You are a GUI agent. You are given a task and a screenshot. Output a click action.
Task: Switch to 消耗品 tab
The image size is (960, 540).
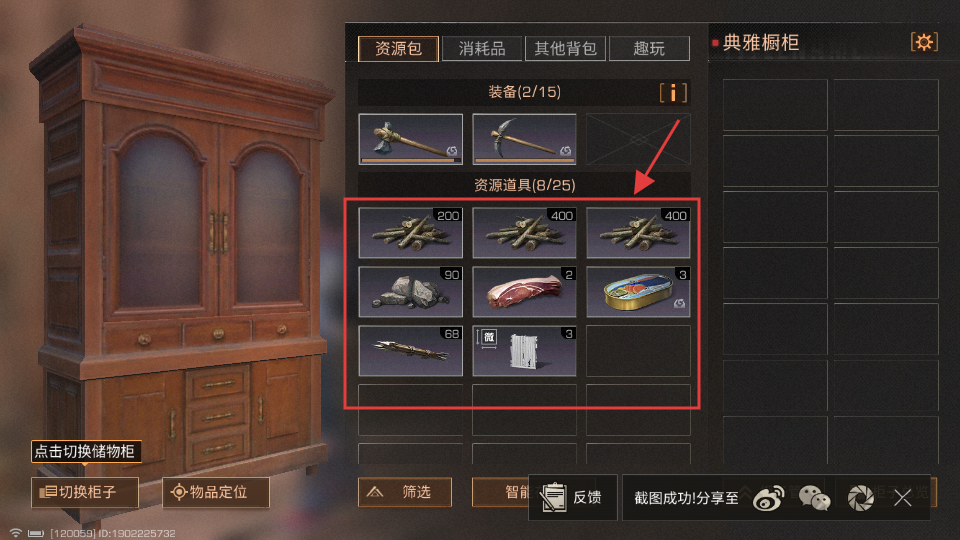pos(482,48)
